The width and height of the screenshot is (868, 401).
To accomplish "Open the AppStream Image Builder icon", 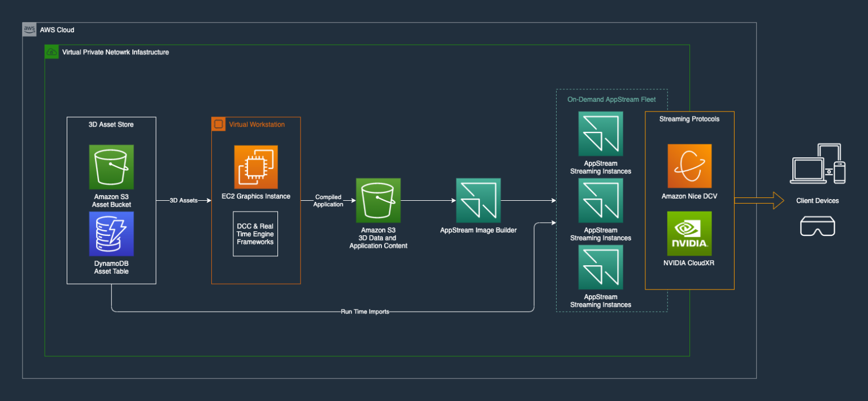I will click(x=478, y=200).
